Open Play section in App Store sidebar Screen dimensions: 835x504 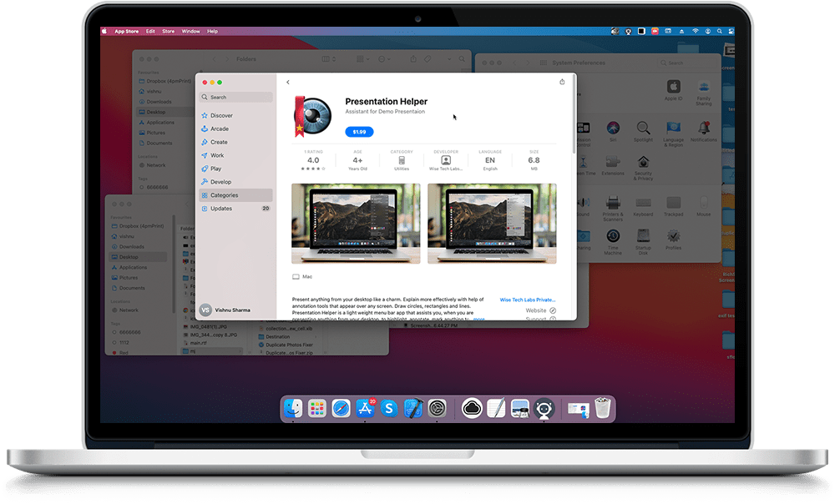[215, 169]
